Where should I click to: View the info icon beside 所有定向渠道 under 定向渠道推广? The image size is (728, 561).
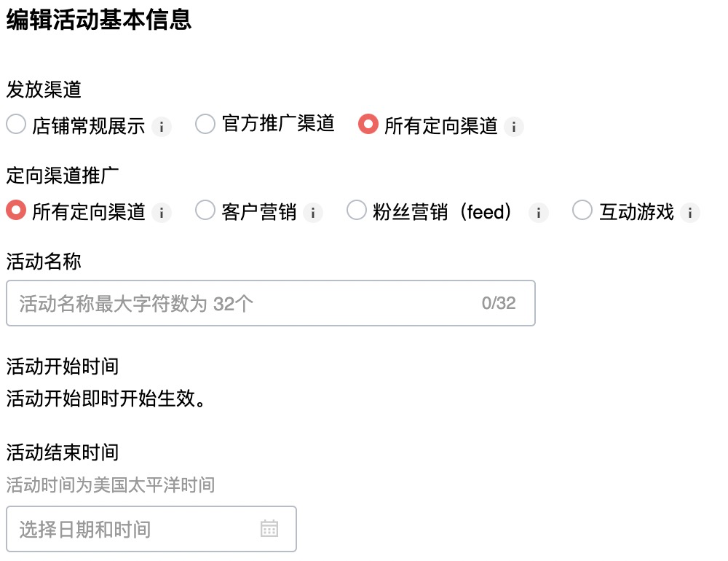[162, 211]
